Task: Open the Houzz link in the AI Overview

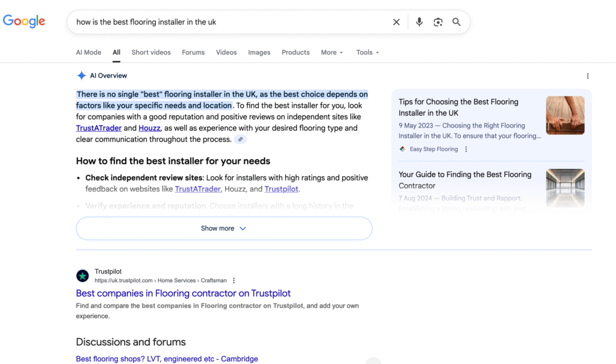Action: (x=149, y=128)
